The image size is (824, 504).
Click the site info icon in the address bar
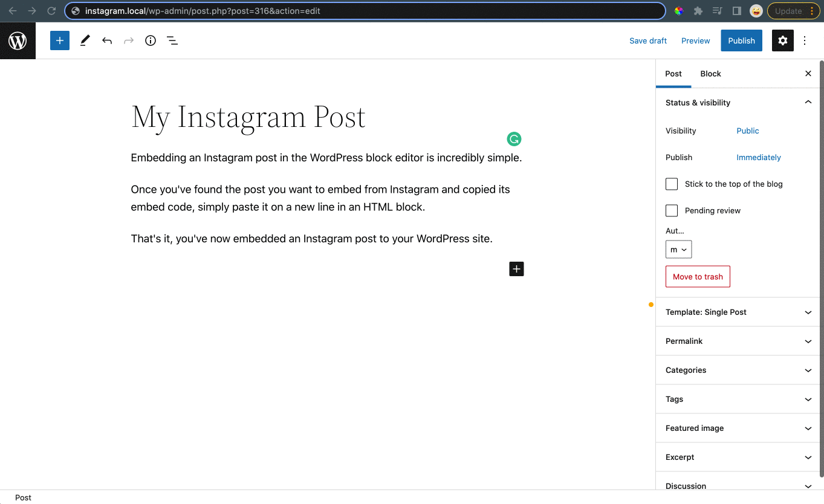(x=76, y=11)
